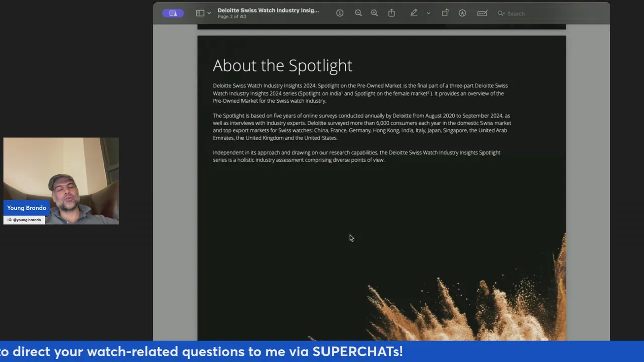Open the sidebar view options chevron

(x=209, y=13)
